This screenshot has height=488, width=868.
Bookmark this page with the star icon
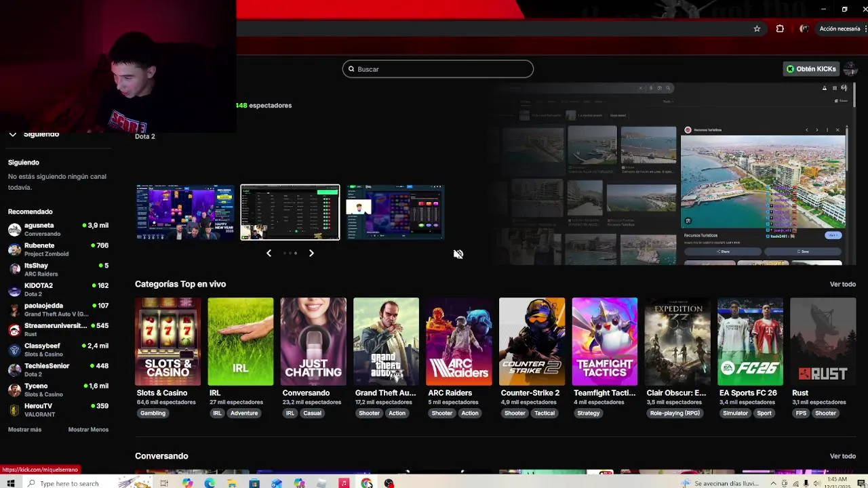(757, 28)
